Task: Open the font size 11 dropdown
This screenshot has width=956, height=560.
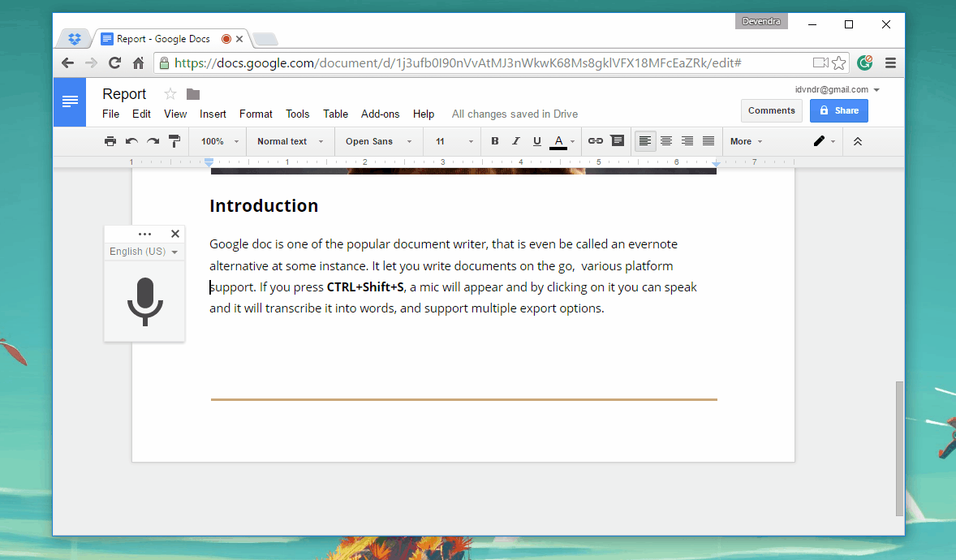Action: click(454, 141)
